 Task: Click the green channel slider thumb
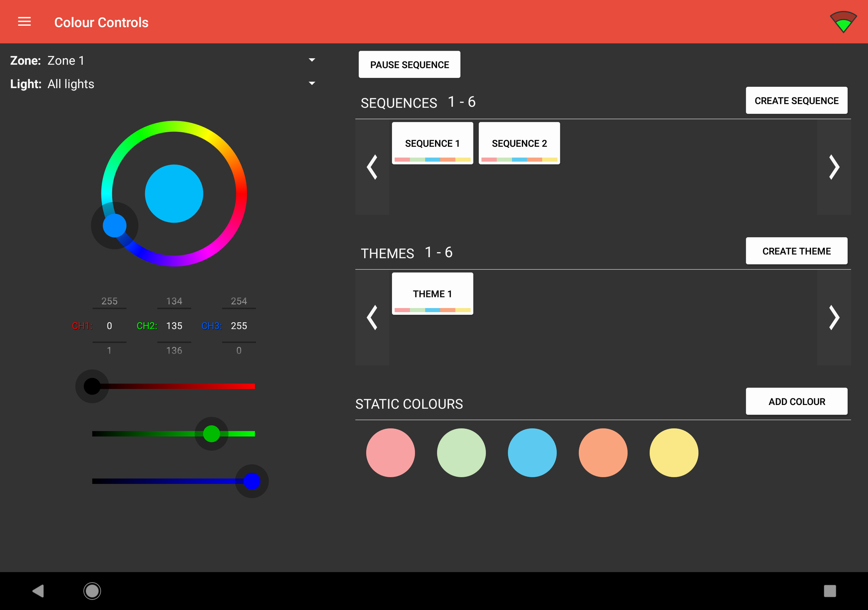tap(211, 434)
